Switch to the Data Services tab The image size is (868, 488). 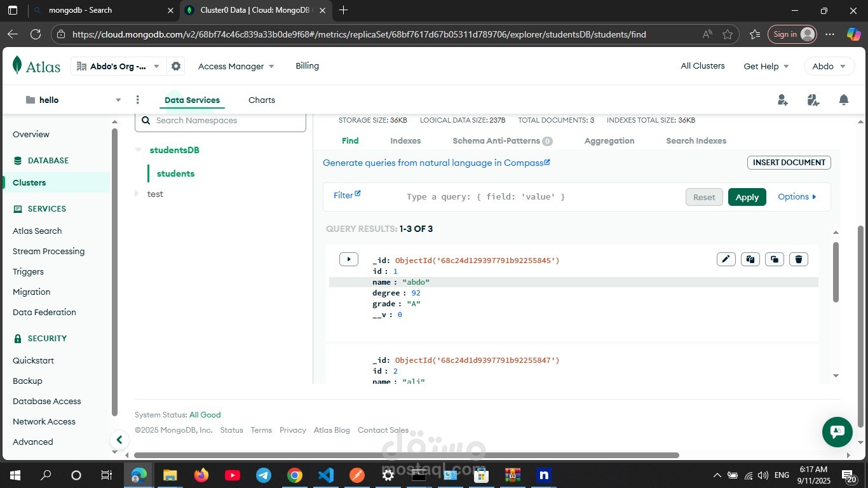pos(192,100)
